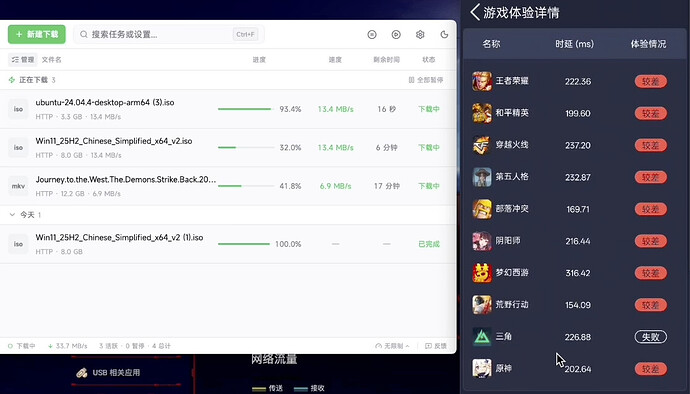
Task: Click the 33.7 MB/s total speed indicator
Action: point(67,346)
